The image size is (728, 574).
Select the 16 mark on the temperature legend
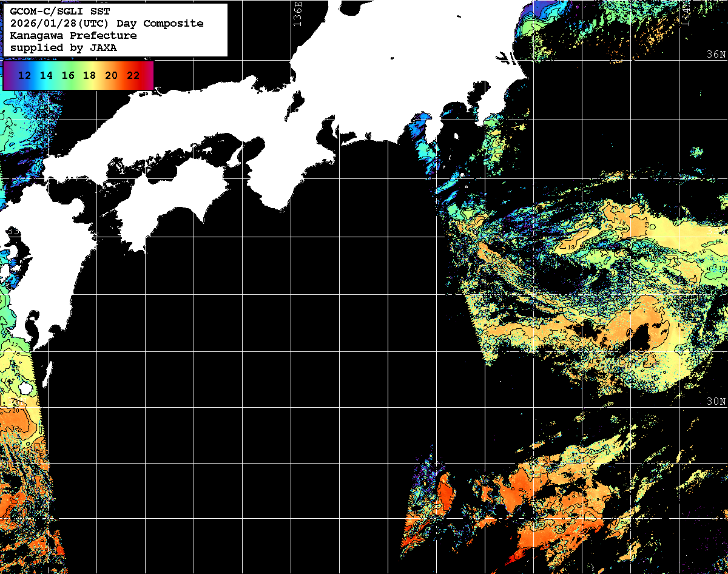(68, 76)
